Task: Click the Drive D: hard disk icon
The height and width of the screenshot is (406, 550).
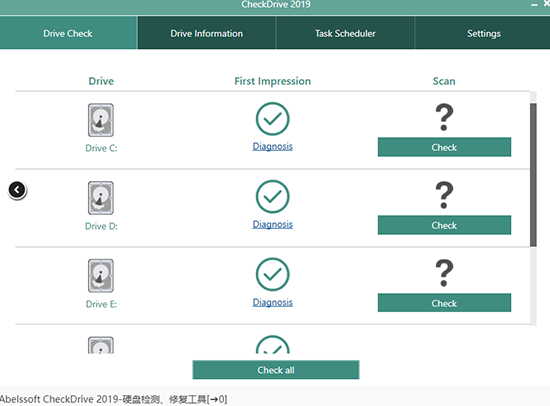Action: coord(101,198)
